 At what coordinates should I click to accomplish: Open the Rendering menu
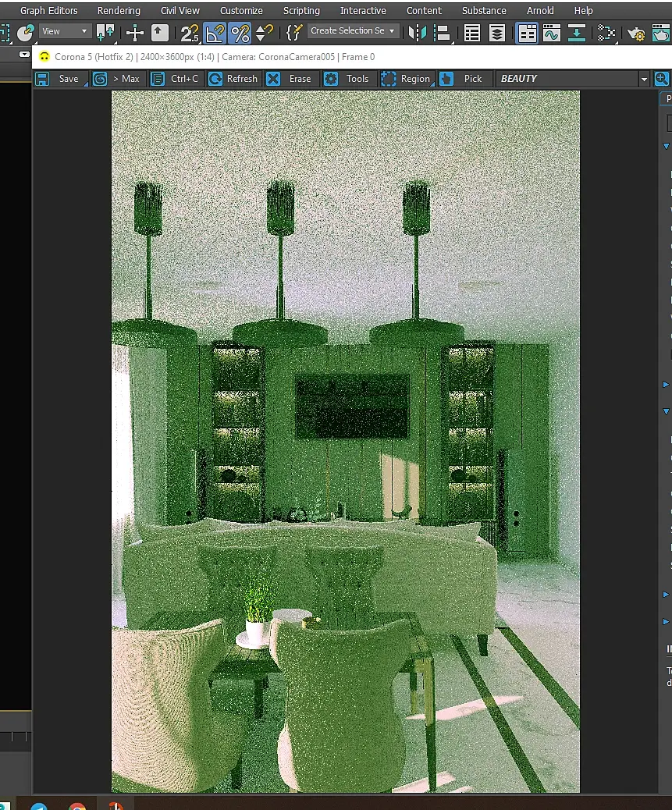pyautogui.click(x=119, y=10)
